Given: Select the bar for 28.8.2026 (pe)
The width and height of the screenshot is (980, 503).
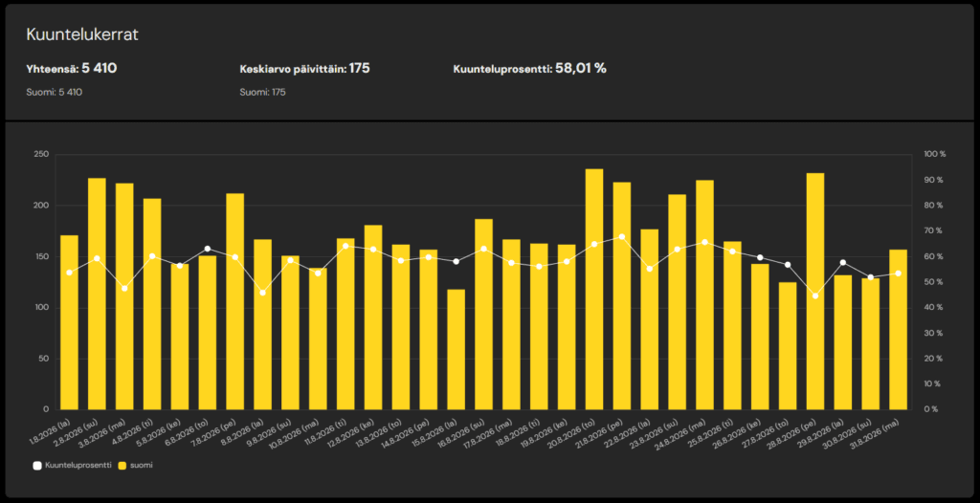Looking at the screenshot, I should click(x=815, y=291).
